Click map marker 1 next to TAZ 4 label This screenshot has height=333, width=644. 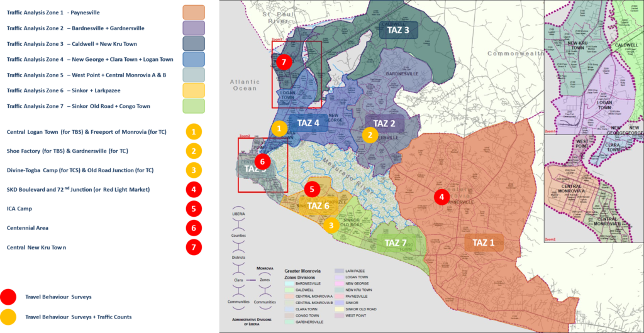280,128
